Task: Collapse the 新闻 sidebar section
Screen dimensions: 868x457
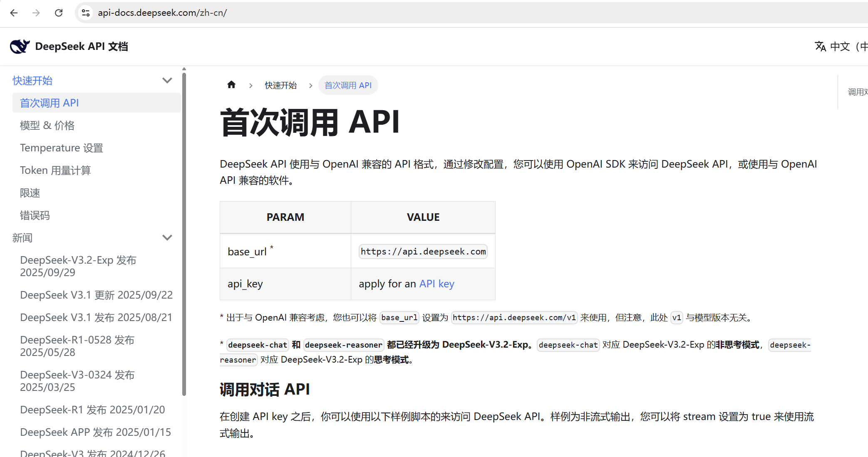Action: tap(167, 238)
